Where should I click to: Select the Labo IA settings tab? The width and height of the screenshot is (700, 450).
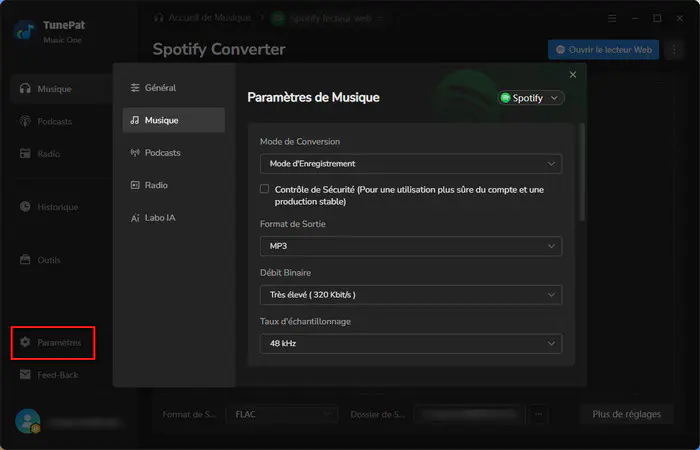tap(174, 217)
